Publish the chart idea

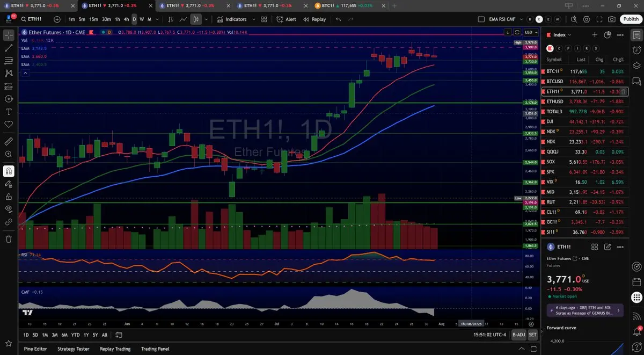(631, 19)
